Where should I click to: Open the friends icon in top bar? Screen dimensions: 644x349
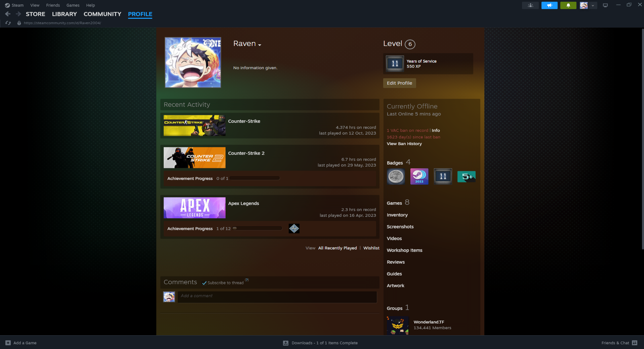530,5
